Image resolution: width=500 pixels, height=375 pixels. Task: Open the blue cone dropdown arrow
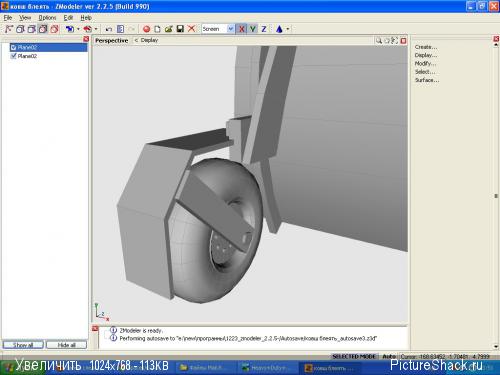pos(288,29)
